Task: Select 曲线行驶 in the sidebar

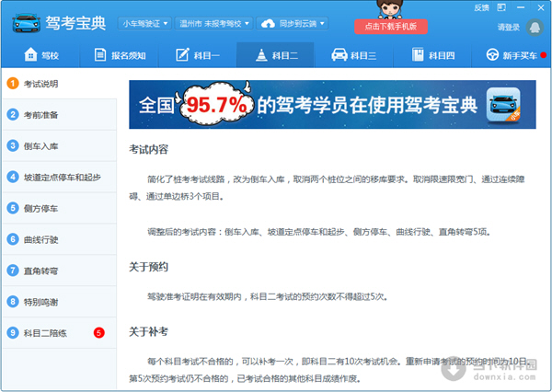Action: click(x=60, y=239)
